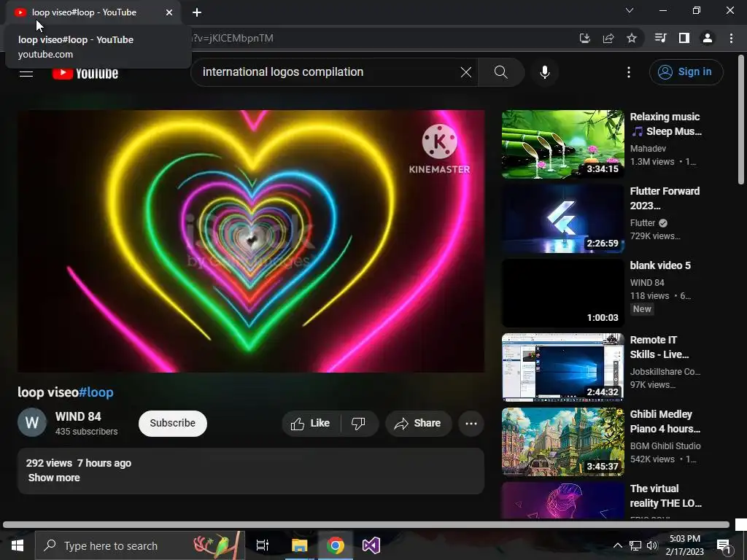Subscribe to WIND 84
The height and width of the screenshot is (560, 747).
click(x=172, y=423)
